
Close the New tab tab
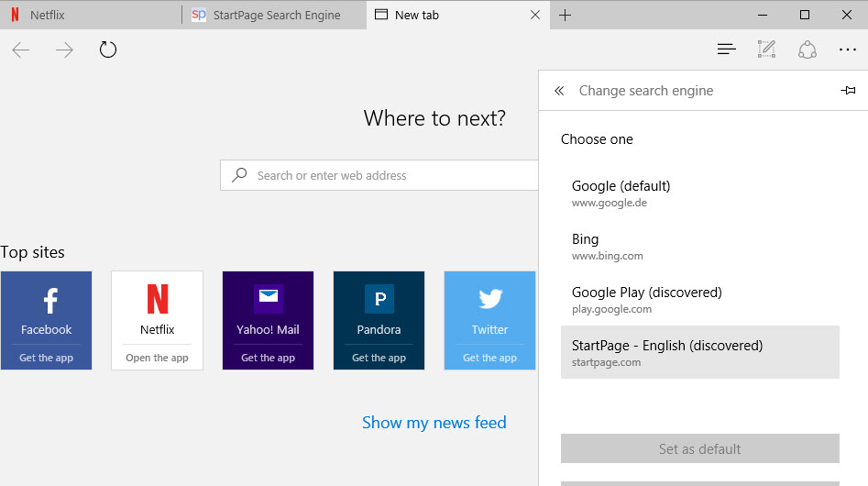pyautogui.click(x=535, y=15)
